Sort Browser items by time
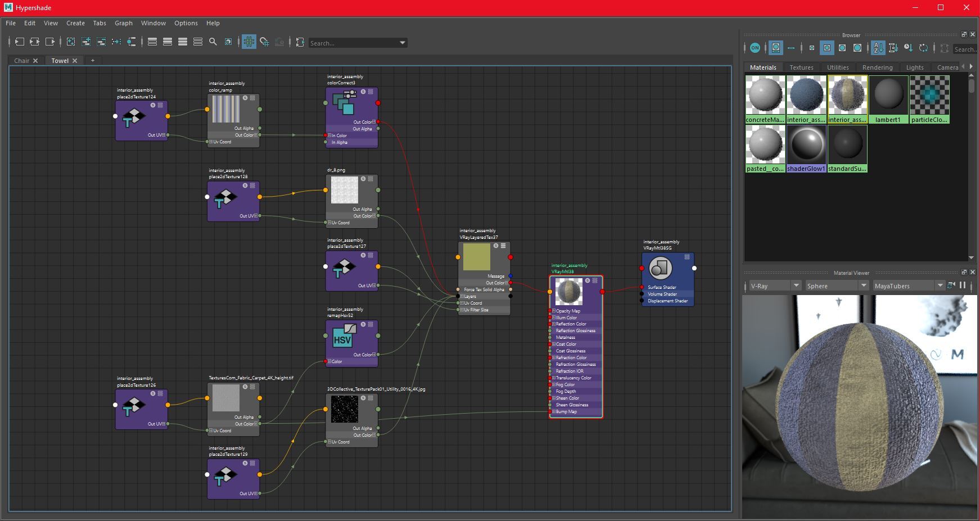980x521 pixels. coord(908,48)
